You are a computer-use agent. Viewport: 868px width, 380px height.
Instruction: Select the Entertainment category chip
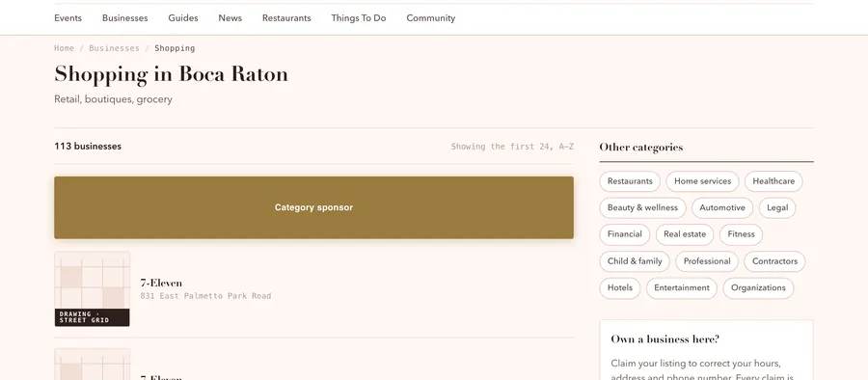tap(682, 288)
